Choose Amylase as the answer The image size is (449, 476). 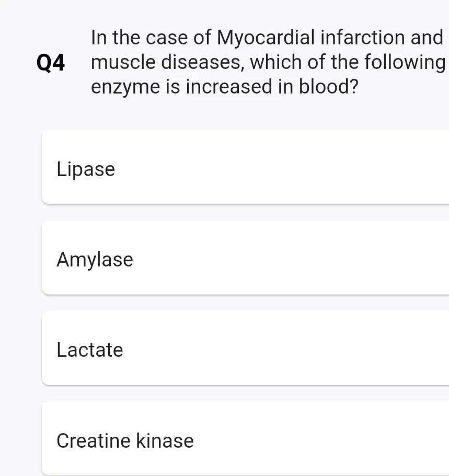246,258
